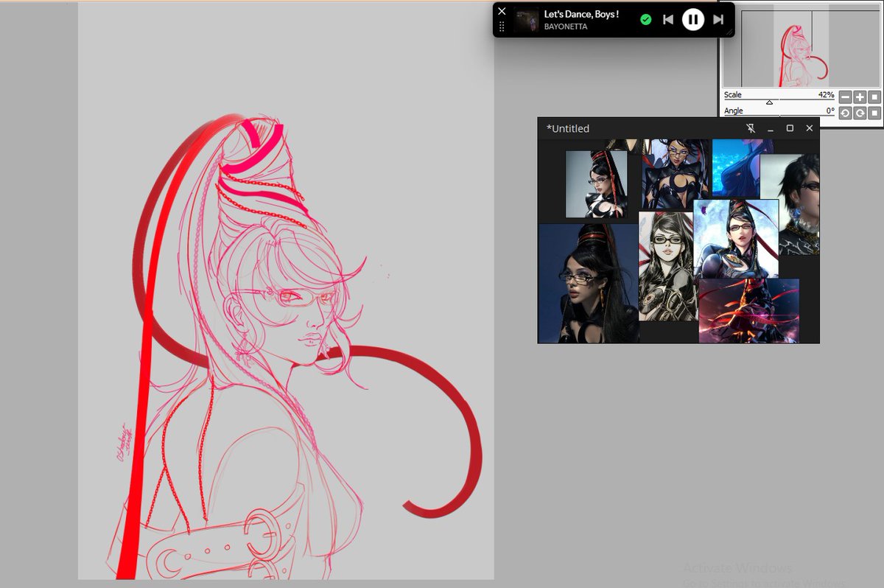Click the artist name BAYONETTA
This screenshot has width=884, height=588.
pyautogui.click(x=566, y=27)
